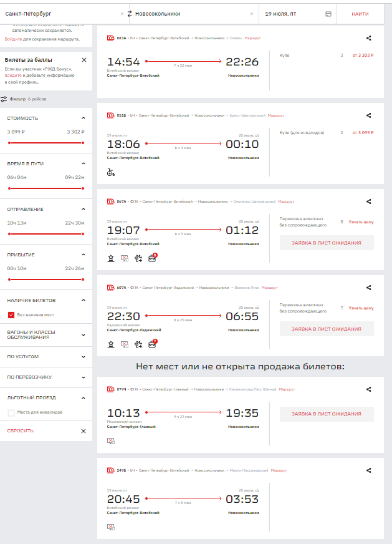Expand the «По услугам» filter section
Screen dimensions: 392x544
[84, 357]
